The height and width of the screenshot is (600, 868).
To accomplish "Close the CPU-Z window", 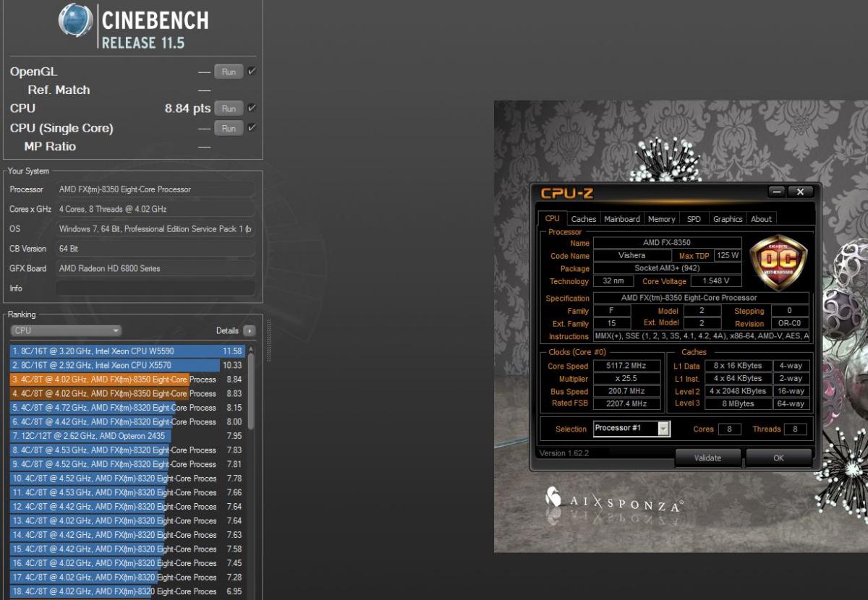I will click(x=799, y=192).
